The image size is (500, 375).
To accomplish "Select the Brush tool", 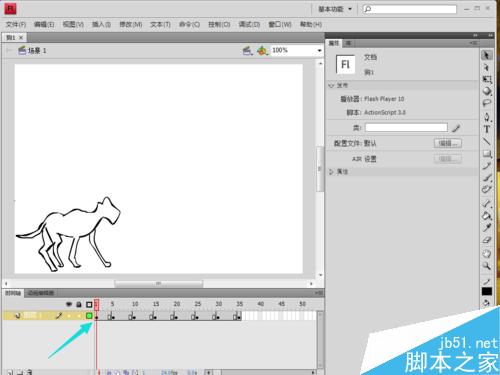I will [487, 177].
